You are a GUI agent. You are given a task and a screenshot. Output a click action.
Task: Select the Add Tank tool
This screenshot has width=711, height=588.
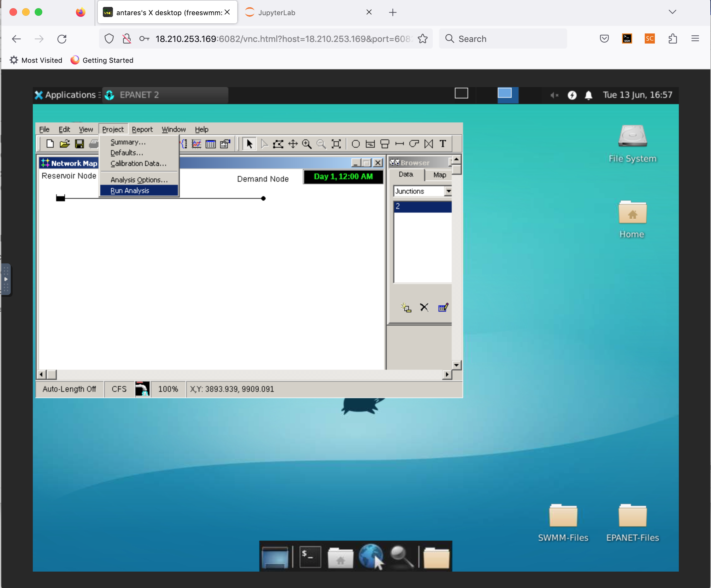385,144
